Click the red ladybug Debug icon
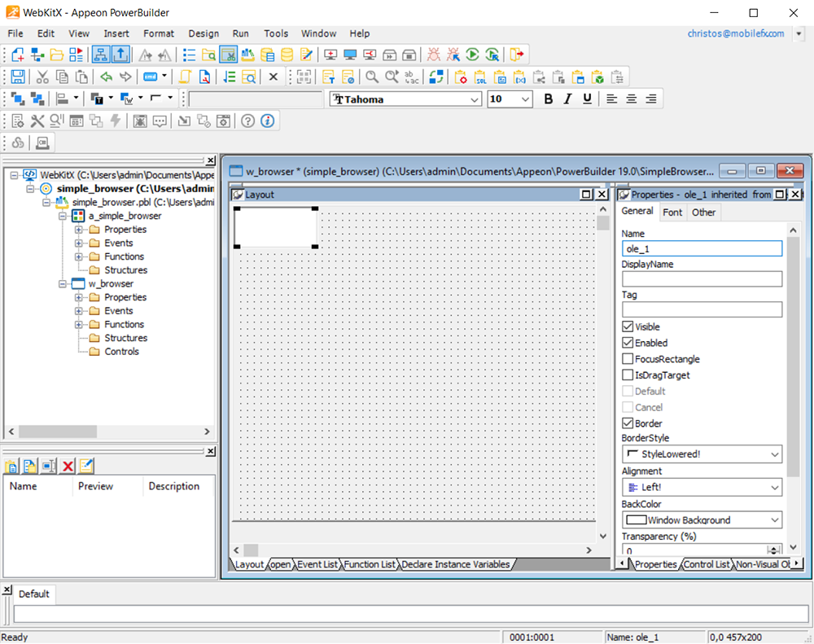This screenshot has width=814, height=644. pyautogui.click(x=434, y=55)
